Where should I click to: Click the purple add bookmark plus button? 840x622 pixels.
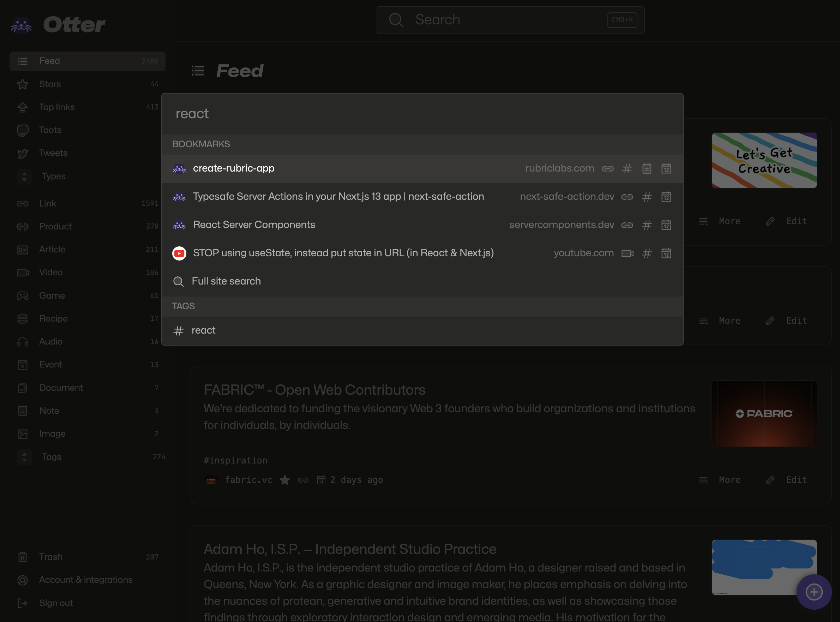click(x=814, y=592)
